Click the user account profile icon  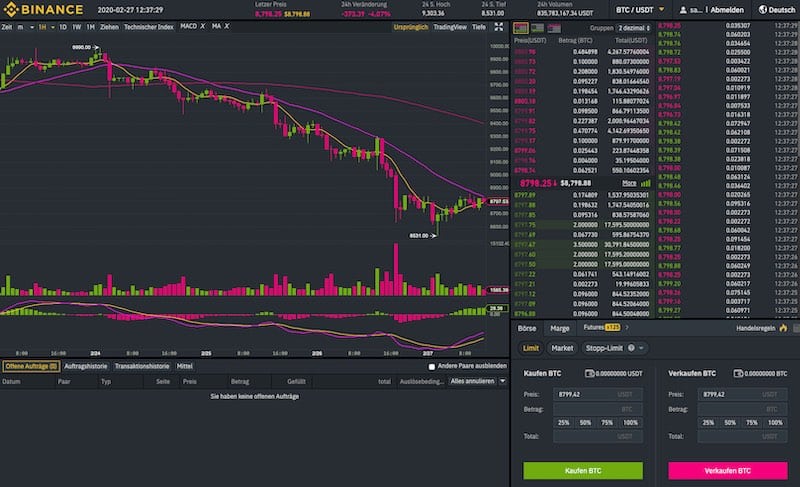point(683,10)
